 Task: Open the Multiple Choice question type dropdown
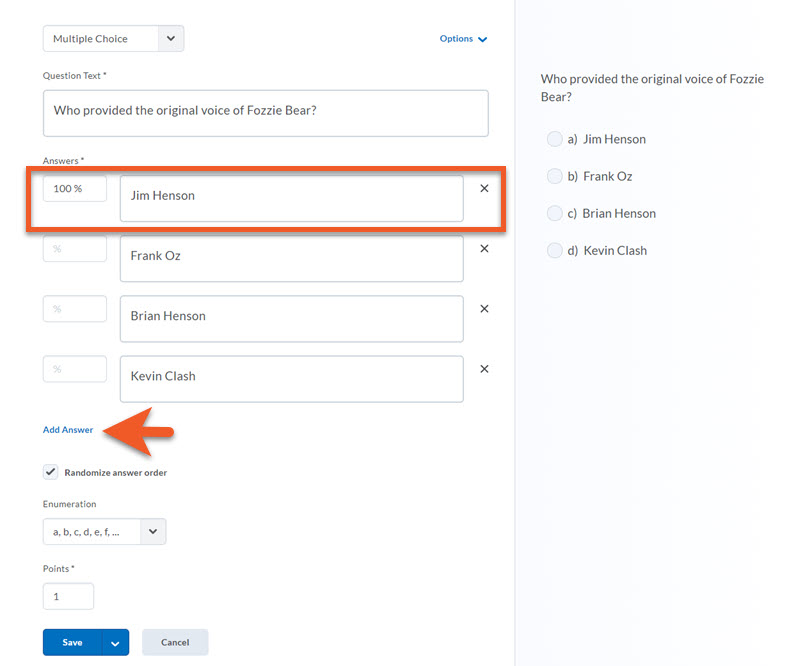click(x=113, y=39)
